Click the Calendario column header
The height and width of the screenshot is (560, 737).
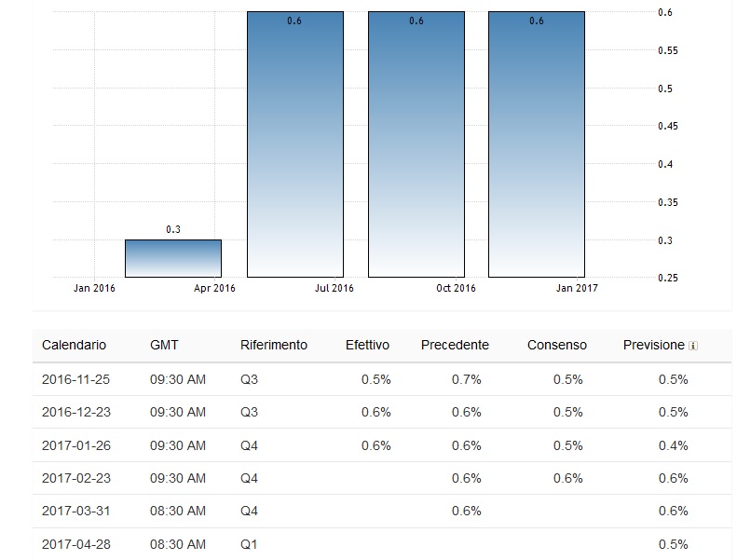coord(75,345)
